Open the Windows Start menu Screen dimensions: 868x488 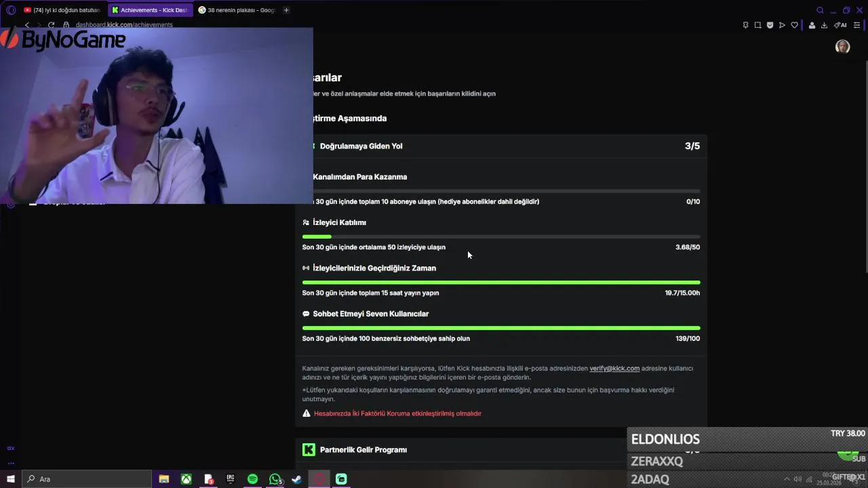click(11, 479)
